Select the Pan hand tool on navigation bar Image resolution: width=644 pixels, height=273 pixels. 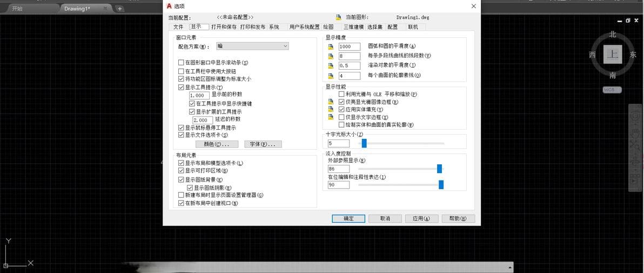click(636, 132)
